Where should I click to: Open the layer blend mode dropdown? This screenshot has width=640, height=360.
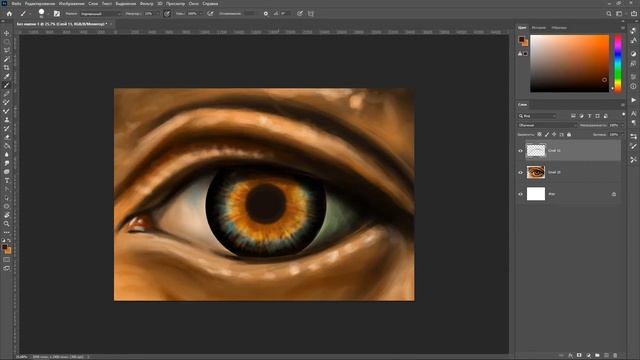pos(547,125)
